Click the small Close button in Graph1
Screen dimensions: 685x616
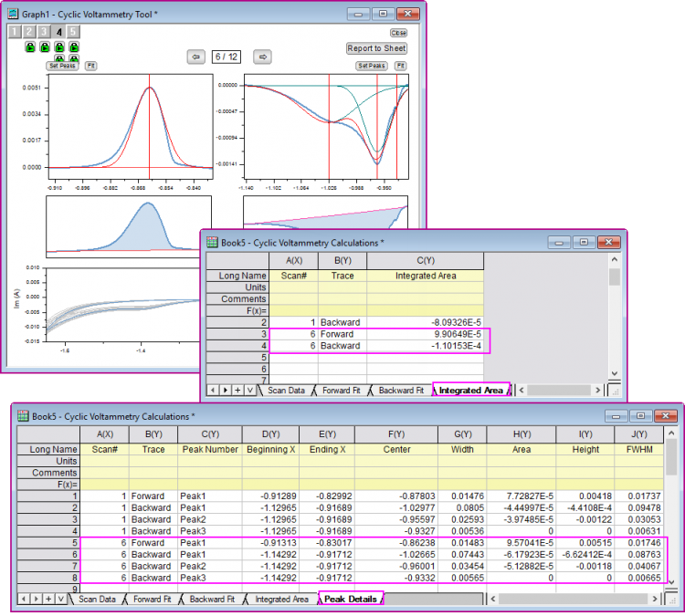click(398, 33)
